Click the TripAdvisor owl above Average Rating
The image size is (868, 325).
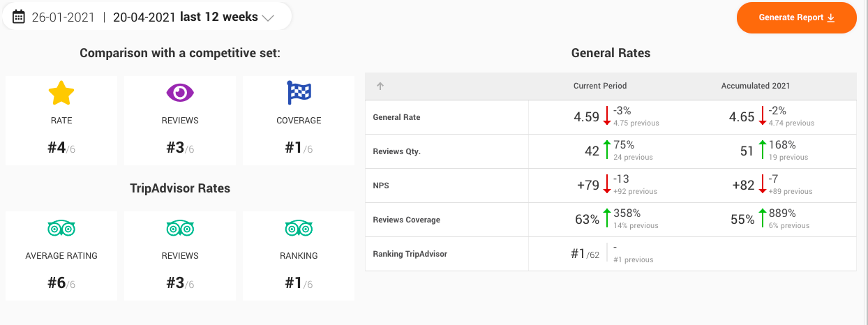pos(61,228)
